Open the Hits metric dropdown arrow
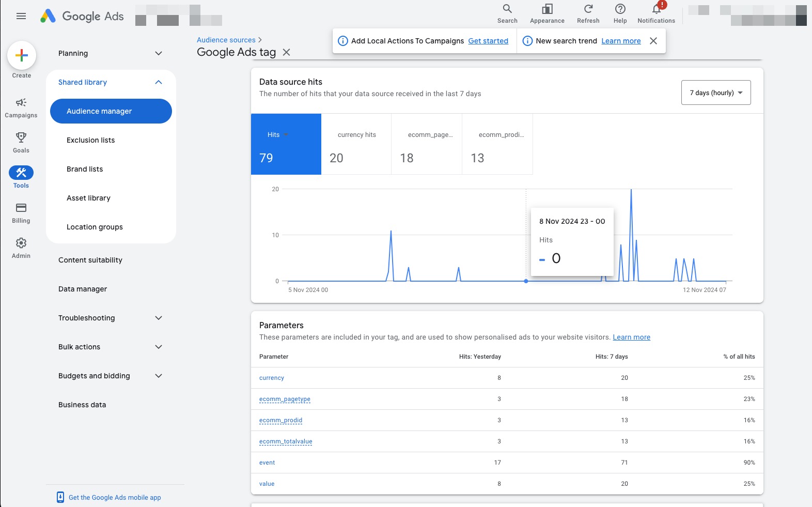This screenshot has width=812, height=507. [286, 135]
